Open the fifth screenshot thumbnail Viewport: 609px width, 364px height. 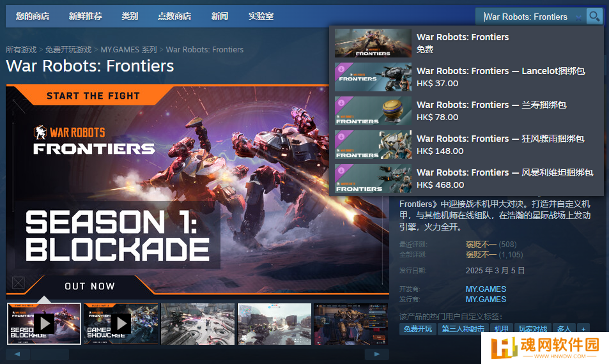(351, 324)
